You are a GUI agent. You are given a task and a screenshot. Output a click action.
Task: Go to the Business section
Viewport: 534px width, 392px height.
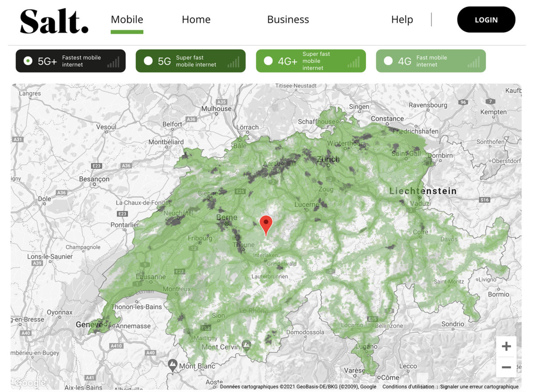point(288,20)
